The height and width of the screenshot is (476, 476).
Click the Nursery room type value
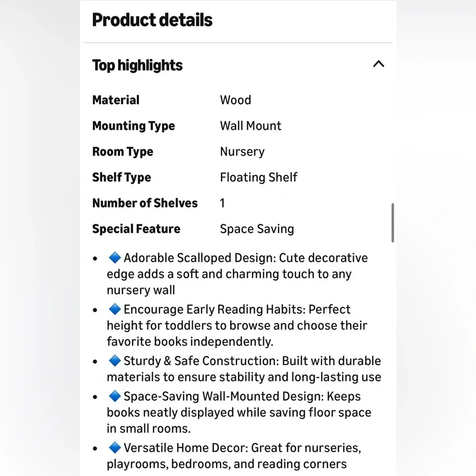[x=242, y=152]
